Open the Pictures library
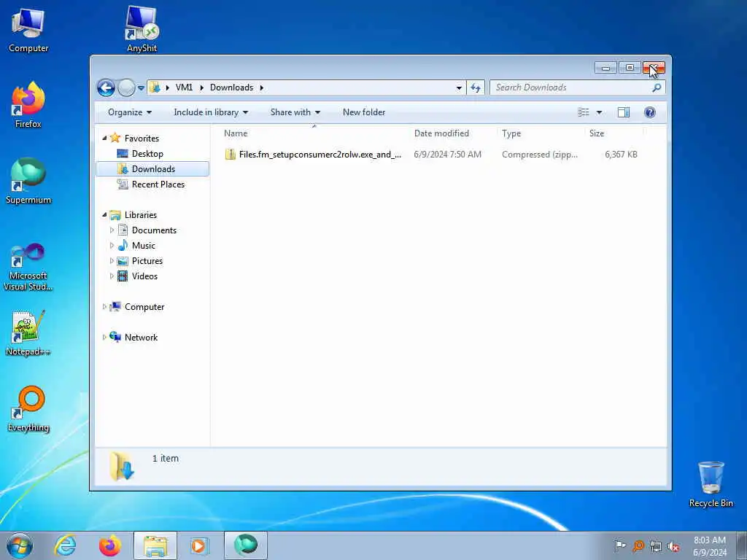This screenshot has height=560, width=747. click(x=147, y=261)
